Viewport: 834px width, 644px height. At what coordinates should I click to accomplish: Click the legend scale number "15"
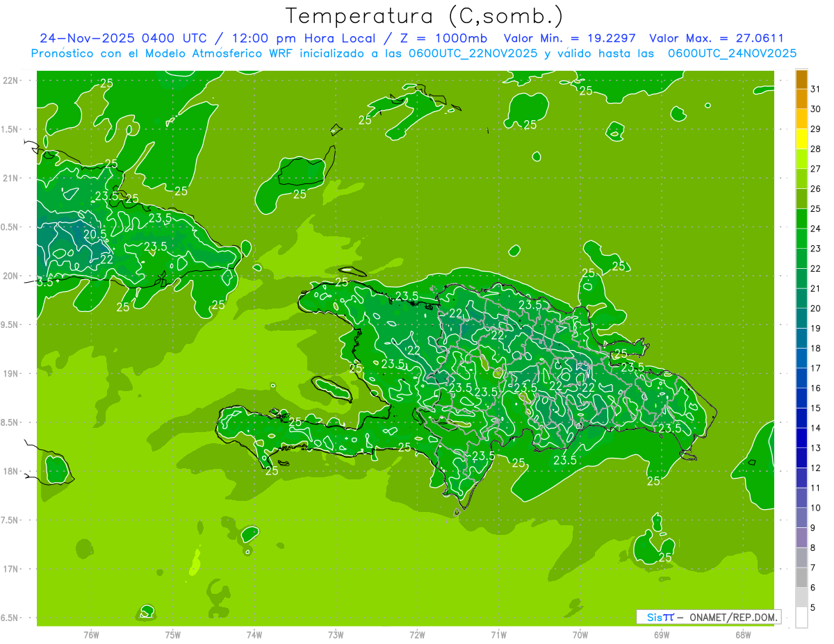[816, 408]
